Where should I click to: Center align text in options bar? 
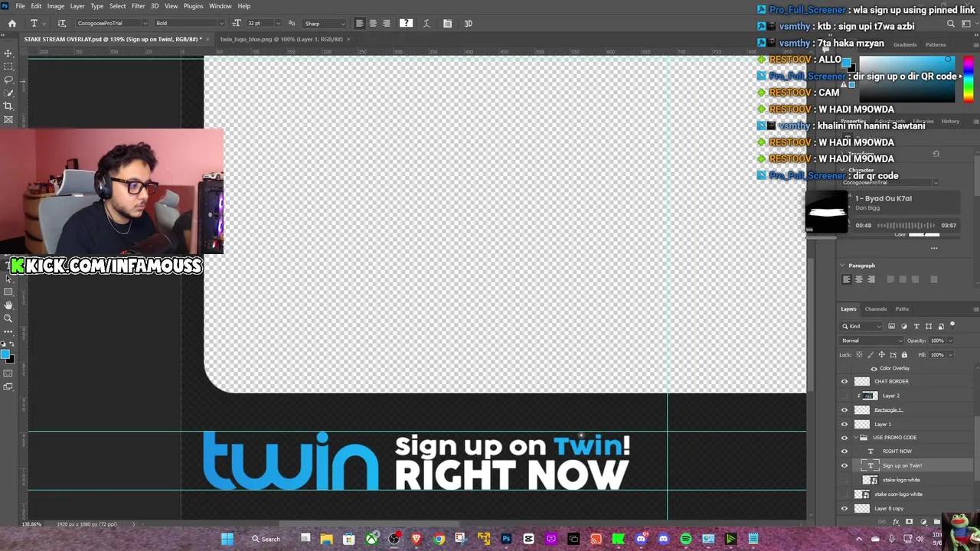point(373,24)
